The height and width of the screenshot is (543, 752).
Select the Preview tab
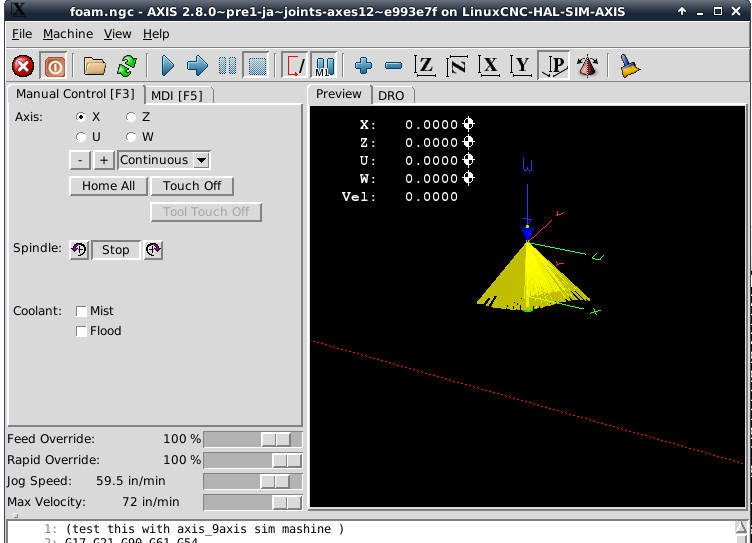tap(339, 94)
